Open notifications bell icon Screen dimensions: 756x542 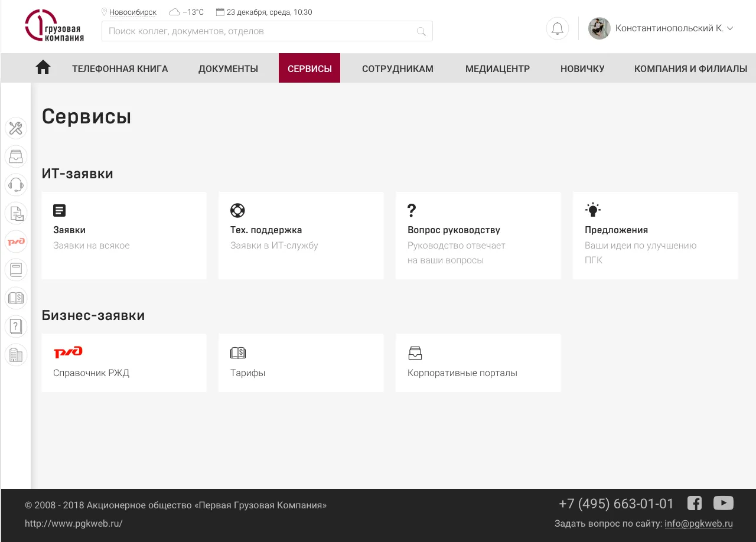[558, 28]
